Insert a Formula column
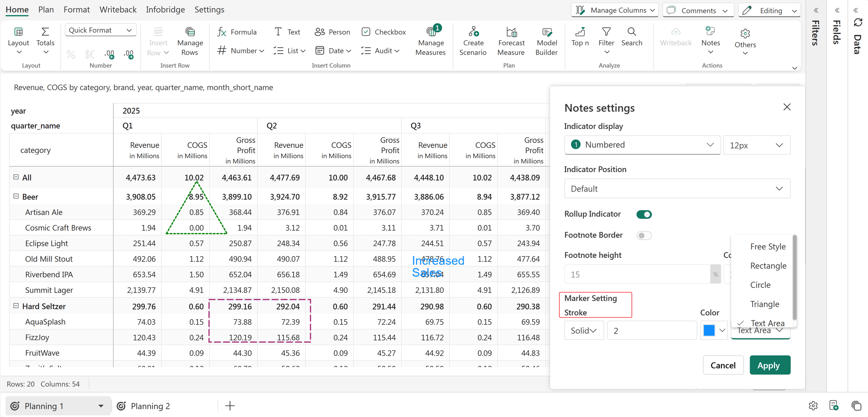The height and width of the screenshot is (417, 868). 237,32
